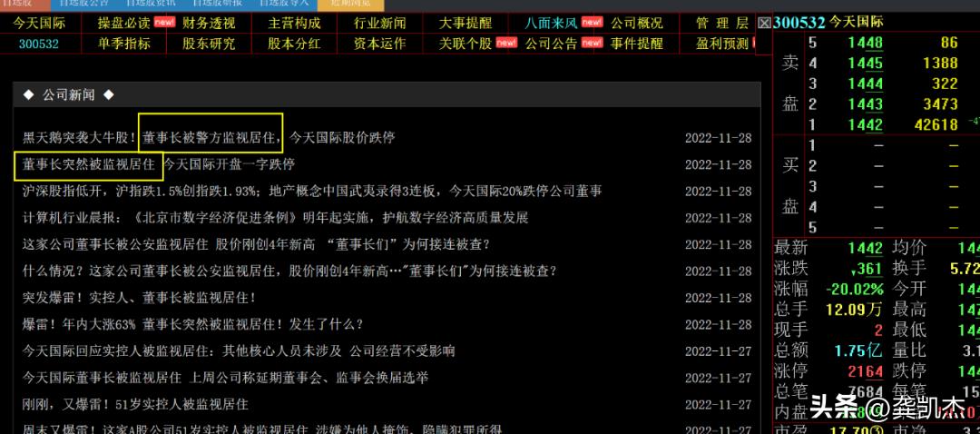
Task: Go to the 资本运作 section
Action: (x=379, y=44)
